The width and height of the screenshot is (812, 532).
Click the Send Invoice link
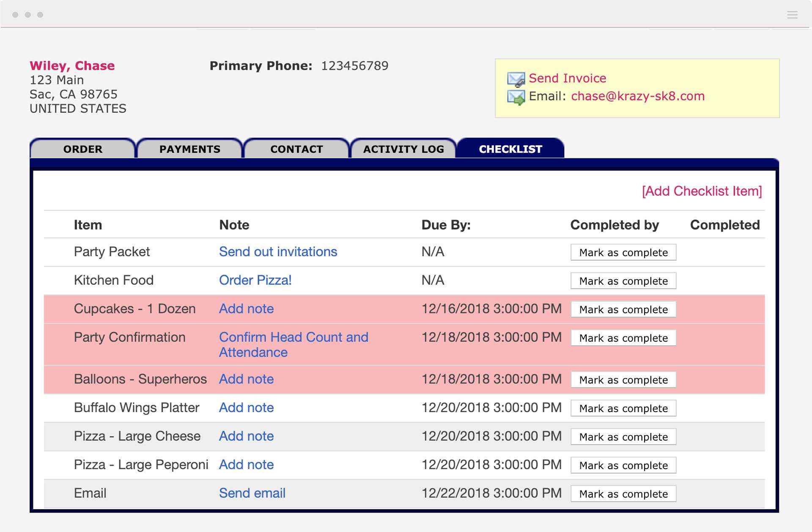[567, 78]
